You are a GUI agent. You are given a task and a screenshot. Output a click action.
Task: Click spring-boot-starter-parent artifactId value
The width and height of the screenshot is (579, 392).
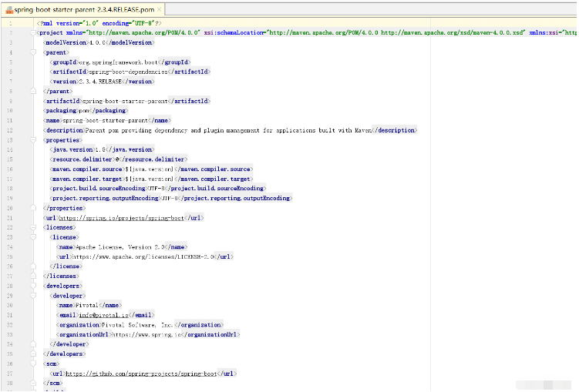point(125,101)
